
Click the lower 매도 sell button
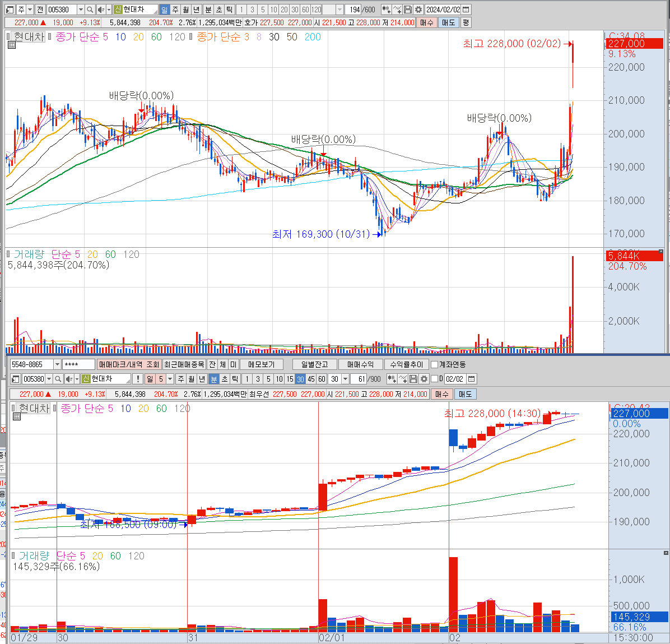tap(466, 394)
